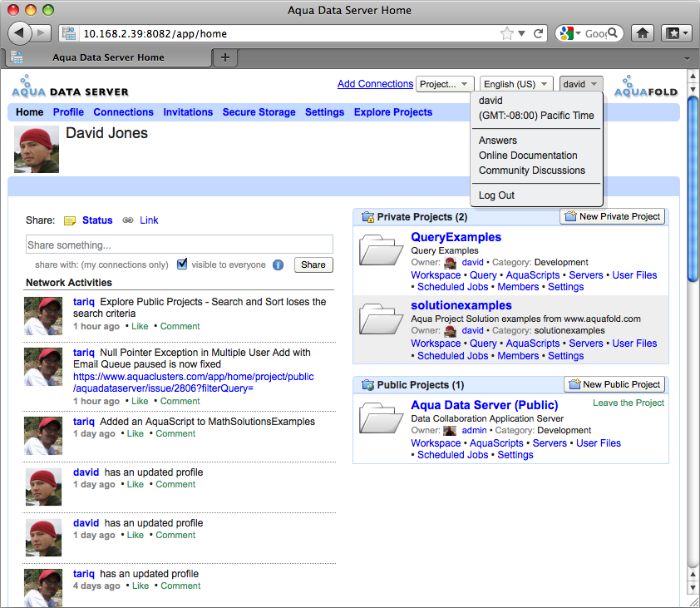700x608 pixels.
Task: Click the blue info icon near Share
Action: (278, 265)
